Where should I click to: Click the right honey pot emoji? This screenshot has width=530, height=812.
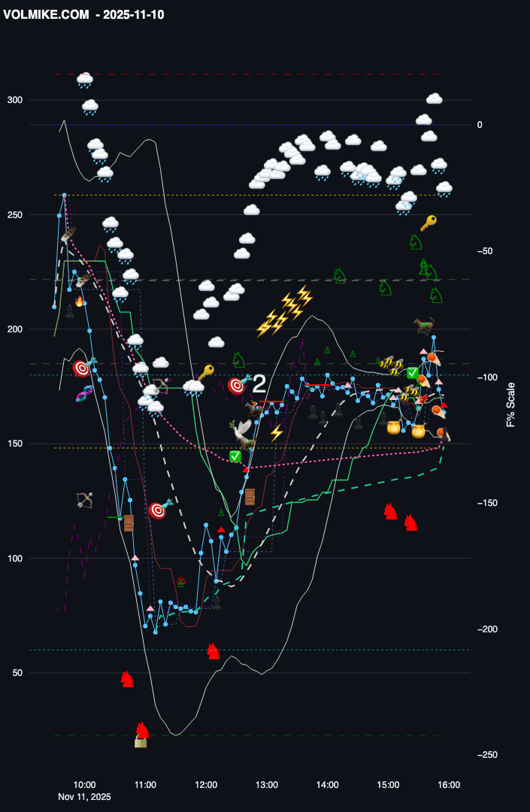pos(418,430)
